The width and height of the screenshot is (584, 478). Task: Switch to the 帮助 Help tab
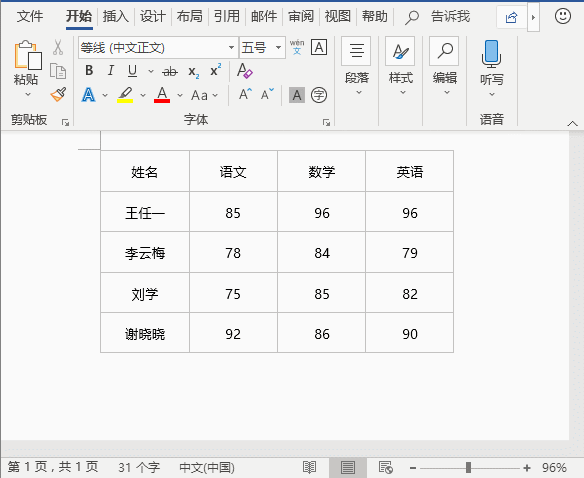click(x=375, y=16)
